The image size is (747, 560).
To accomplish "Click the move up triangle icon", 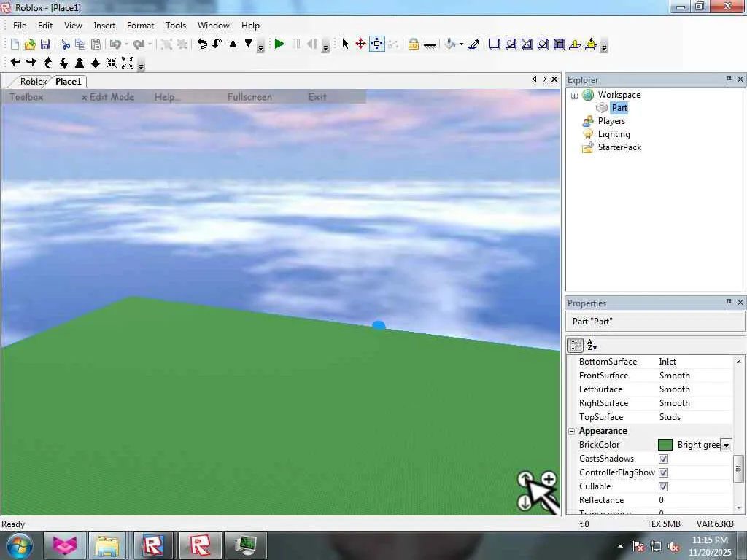I will tap(233, 44).
